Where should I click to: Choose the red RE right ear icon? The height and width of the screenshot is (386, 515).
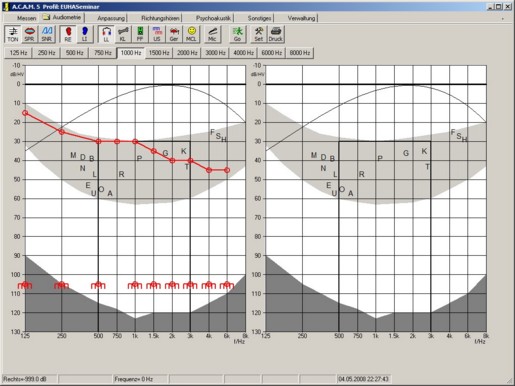tap(68, 34)
